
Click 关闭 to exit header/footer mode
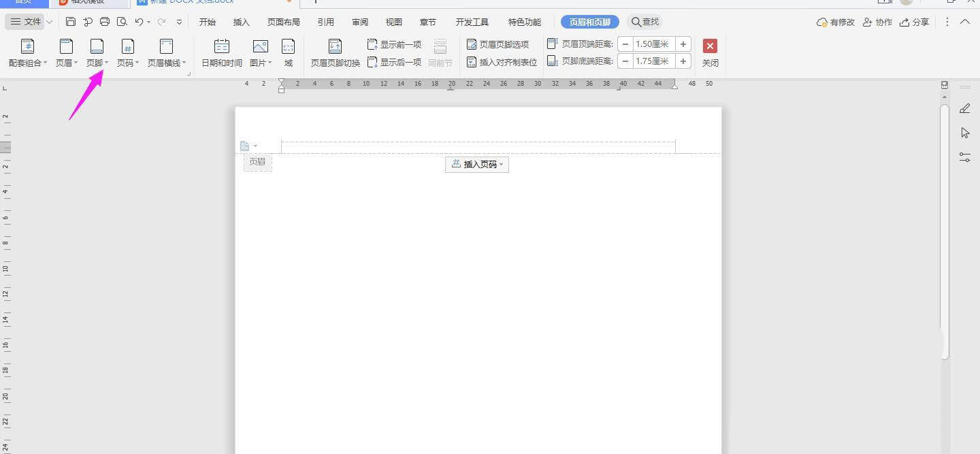[x=710, y=52]
